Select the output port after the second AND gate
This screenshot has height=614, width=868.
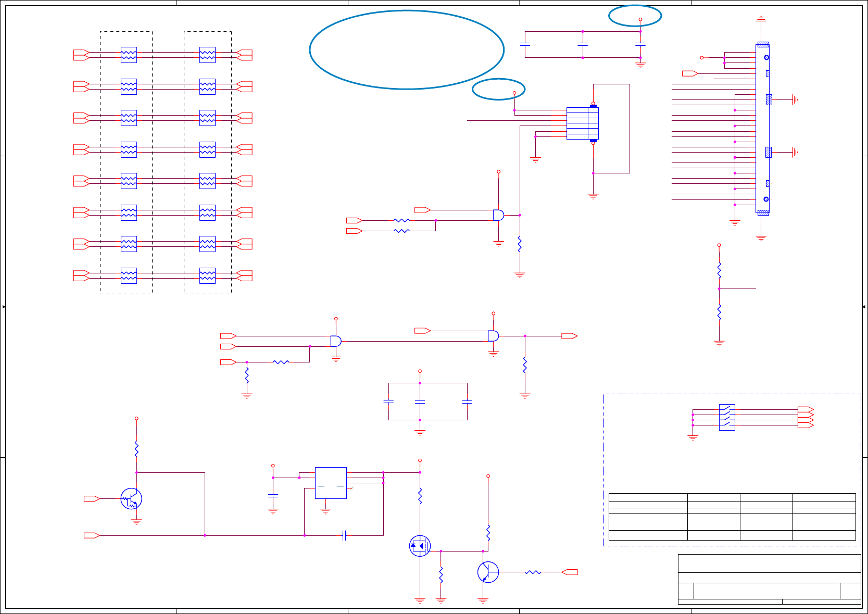click(570, 336)
